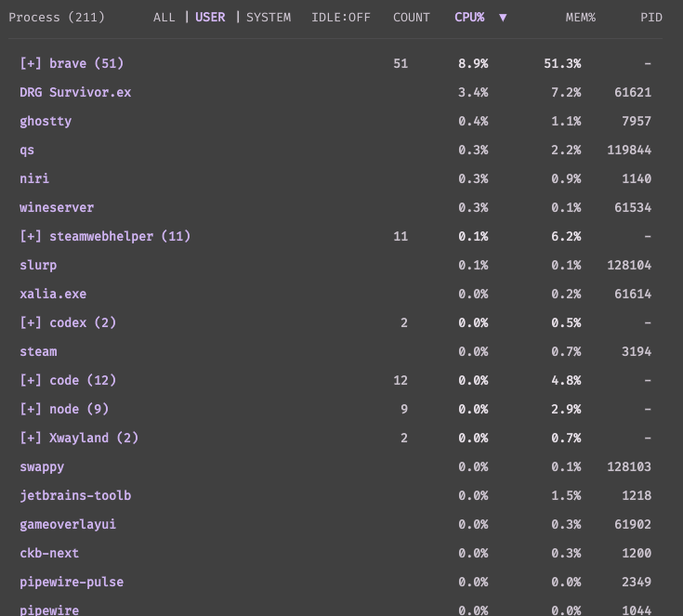
Task: Click PID 128103 of swappy
Action: tap(629, 466)
